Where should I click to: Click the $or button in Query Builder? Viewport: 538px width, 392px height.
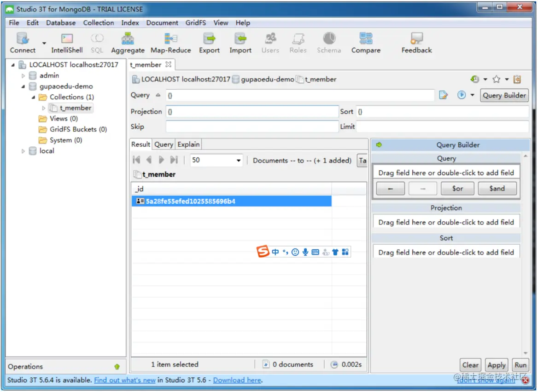coord(457,189)
